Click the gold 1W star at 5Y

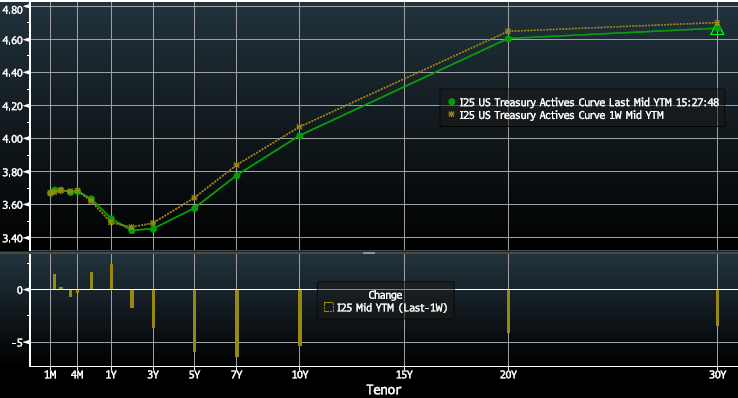[194, 198]
